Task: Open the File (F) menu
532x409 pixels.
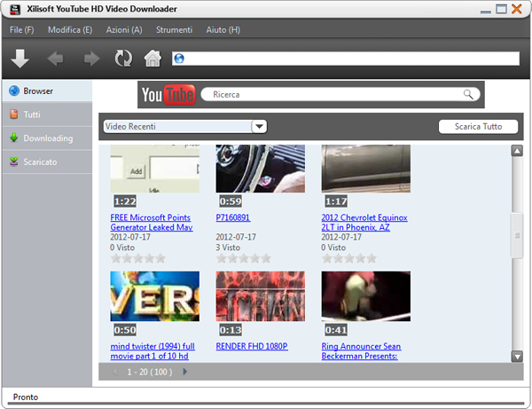Action: (x=21, y=30)
